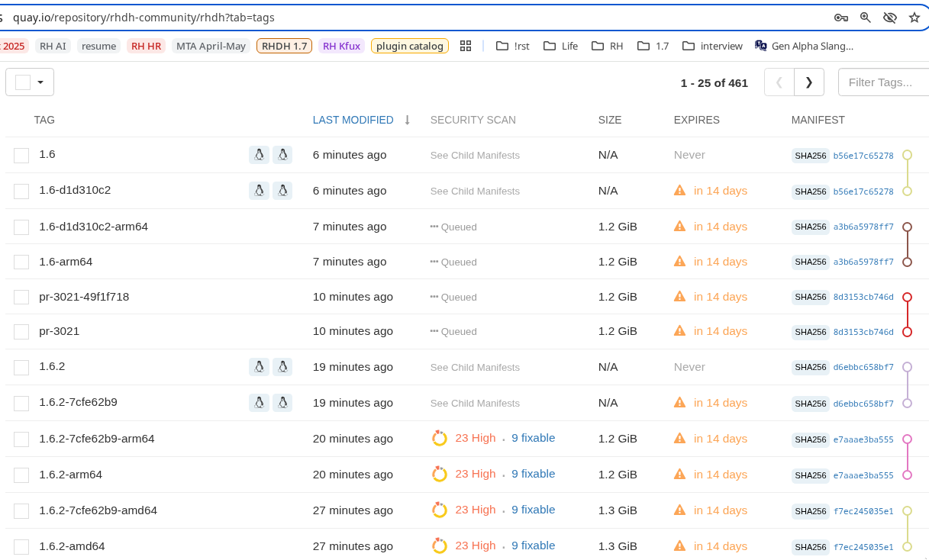The image size is (929, 560).
Task: Click second Linux penguin icon for tag 1.6
Action: (x=282, y=155)
